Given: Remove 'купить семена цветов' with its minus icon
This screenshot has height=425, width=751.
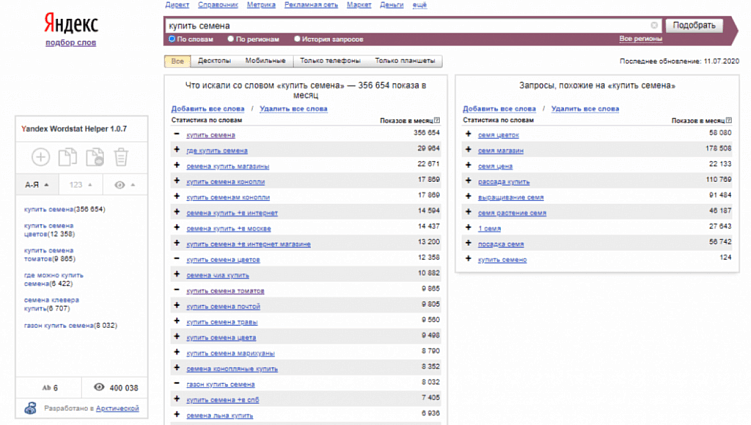Looking at the screenshot, I should click(x=177, y=259).
